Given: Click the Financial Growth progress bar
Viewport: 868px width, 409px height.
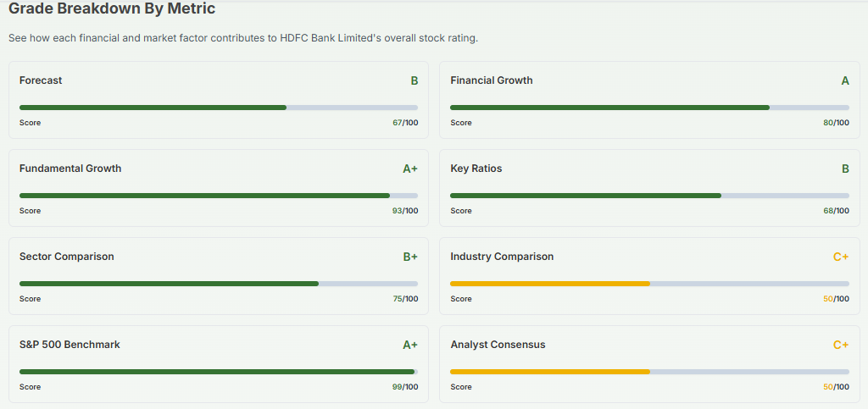Looking at the screenshot, I should click(649, 108).
